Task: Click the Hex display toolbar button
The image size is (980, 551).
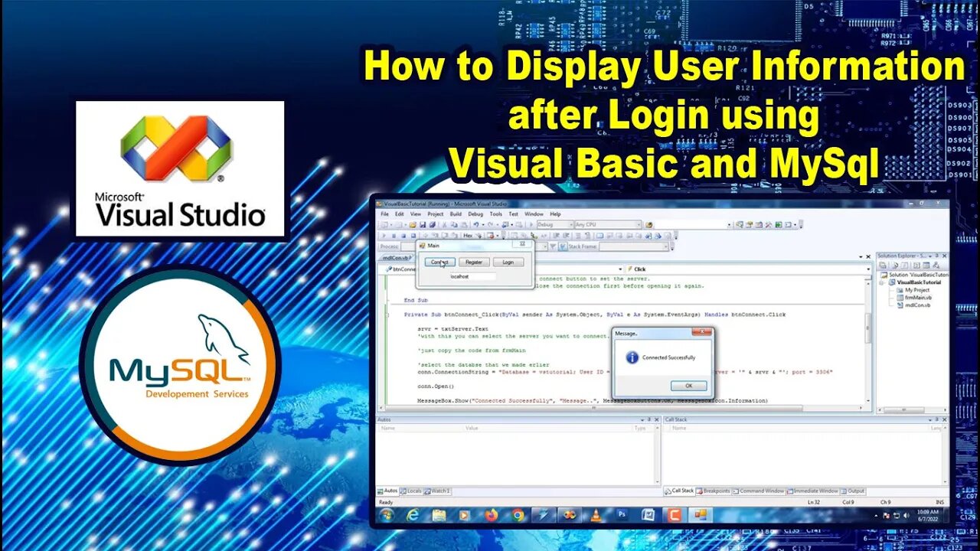Action: pos(468,236)
